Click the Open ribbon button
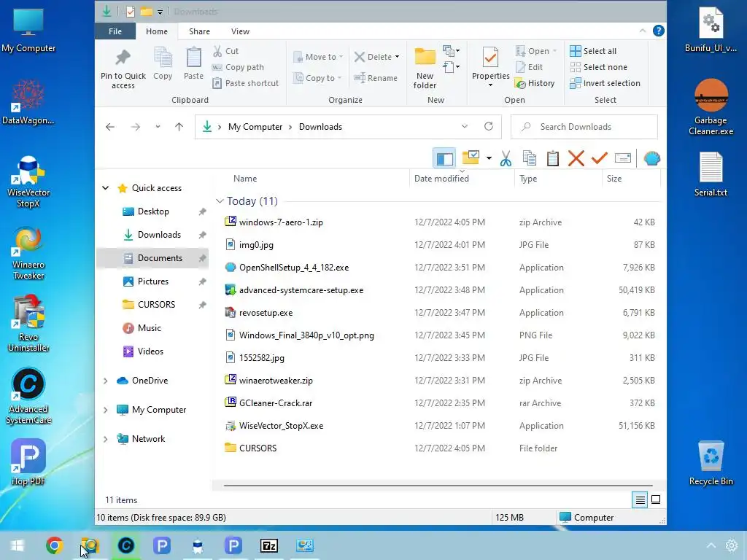The image size is (747, 560). [x=535, y=51]
